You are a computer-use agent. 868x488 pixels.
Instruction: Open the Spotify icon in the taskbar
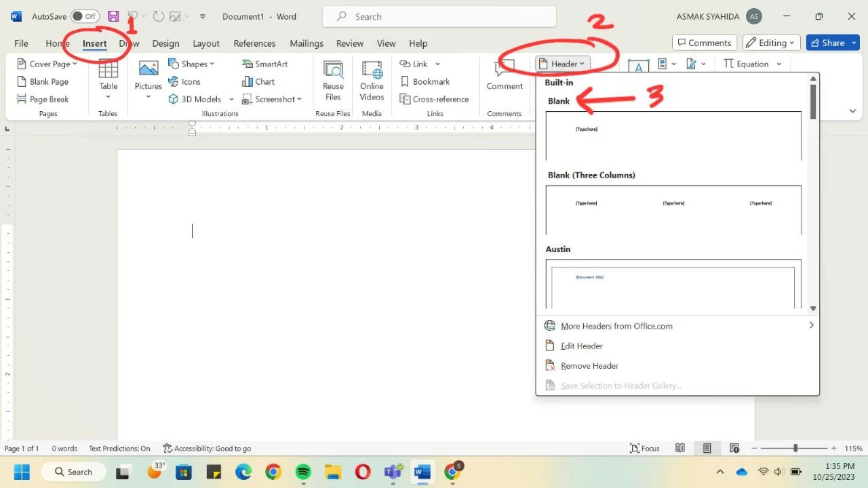(303, 472)
